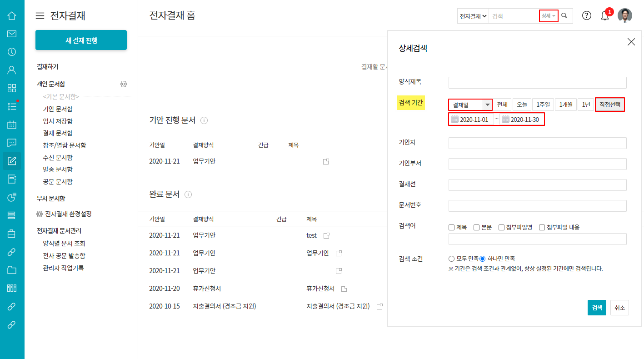Open 개인 문서함 settings gear icon
The width and height of the screenshot is (644, 359).
click(124, 84)
